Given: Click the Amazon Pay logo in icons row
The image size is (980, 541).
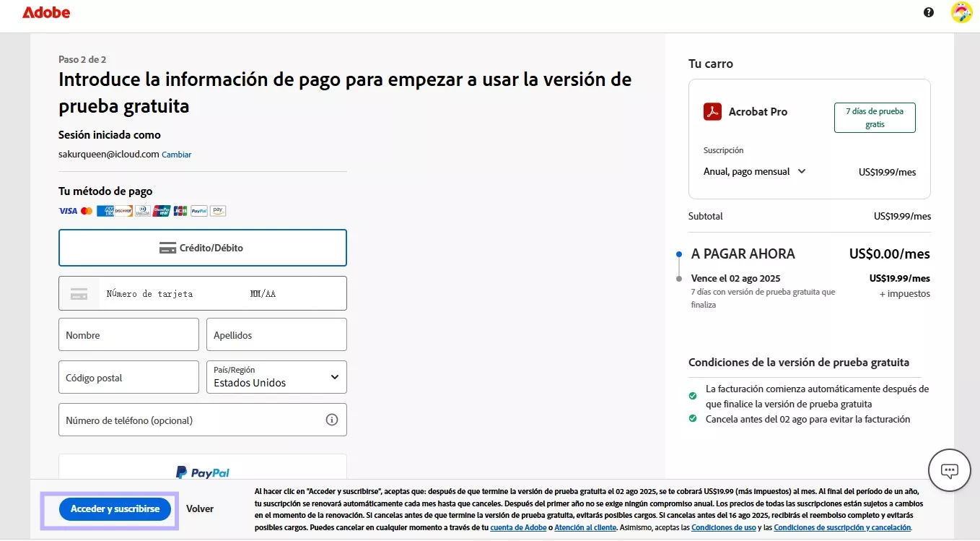Looking at the screenshot, I should click(218, 211).
